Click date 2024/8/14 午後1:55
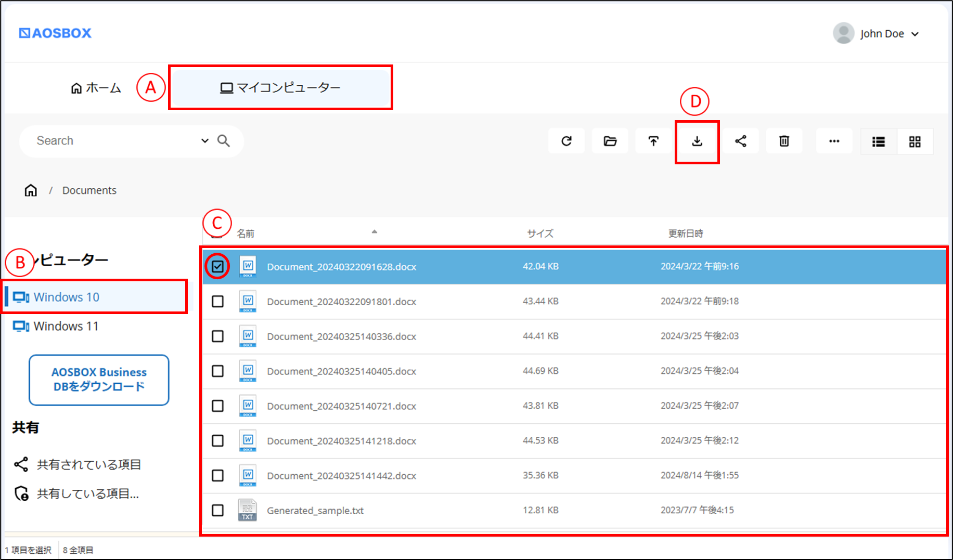The width and height of the screenshot is (953, 560). click(x=700, y=475)
